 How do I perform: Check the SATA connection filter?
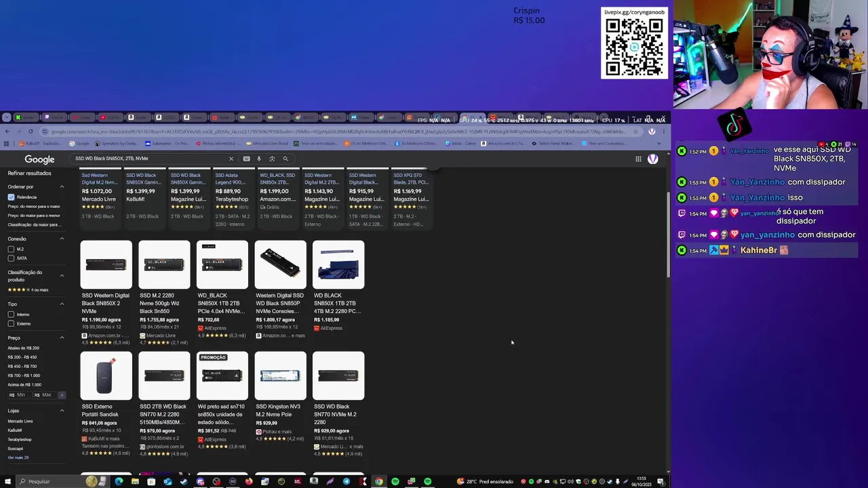[11, 258]
